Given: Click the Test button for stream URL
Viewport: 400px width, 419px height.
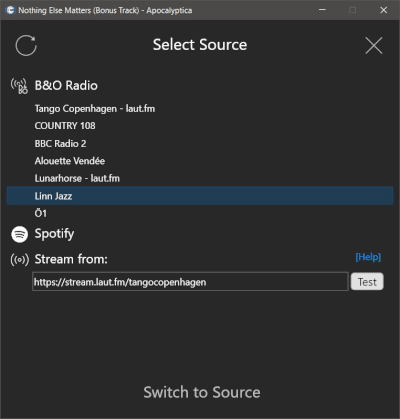Looking at the screenshot, I should tap(367, 282).
